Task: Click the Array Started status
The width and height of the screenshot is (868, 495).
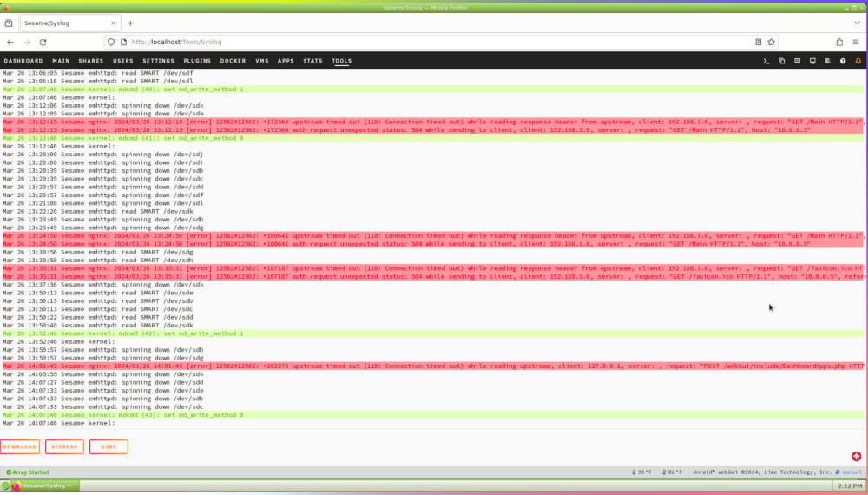Action: (27, 472)
